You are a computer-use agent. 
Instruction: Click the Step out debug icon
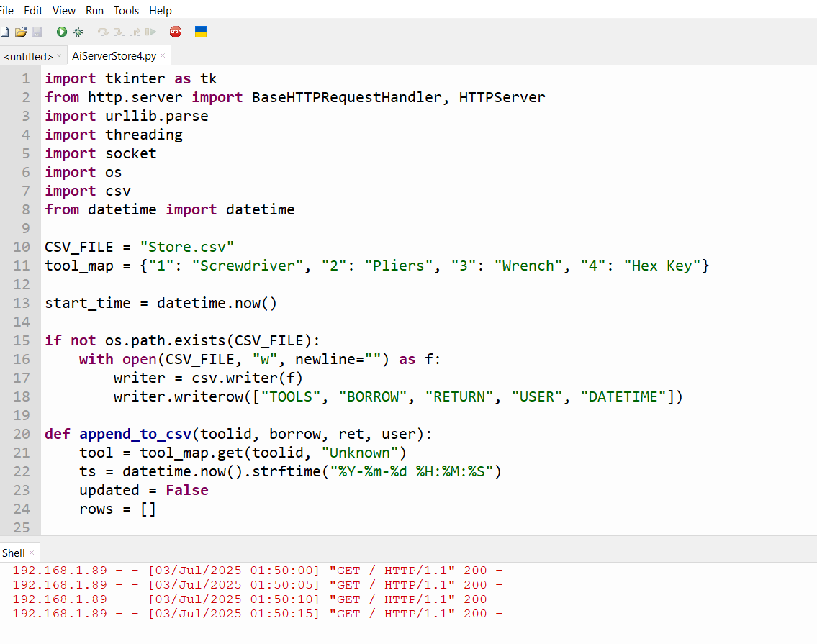(x=135, y=32)
